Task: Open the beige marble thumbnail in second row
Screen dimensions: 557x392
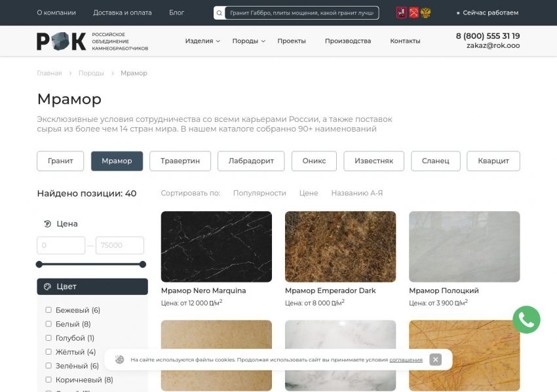Action: click(216, 355)
